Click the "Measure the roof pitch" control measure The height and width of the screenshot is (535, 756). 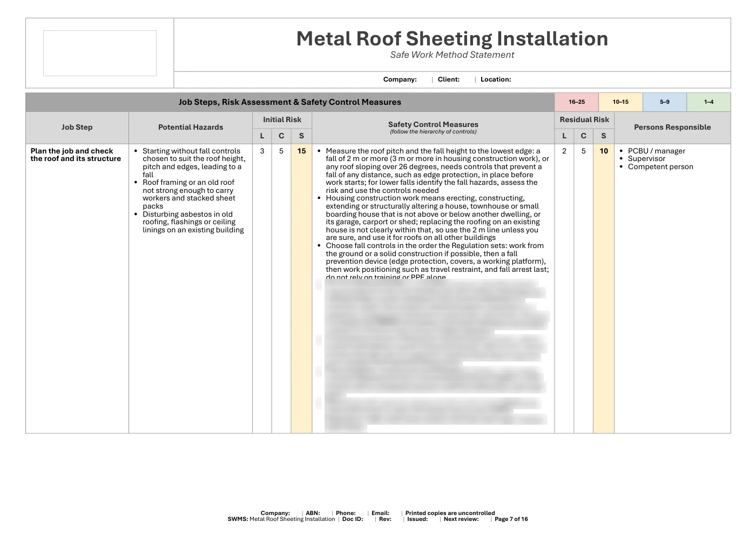(437, 171)
